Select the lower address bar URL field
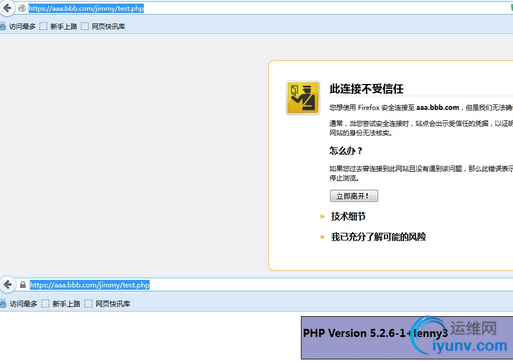 (x=263, y=285)
